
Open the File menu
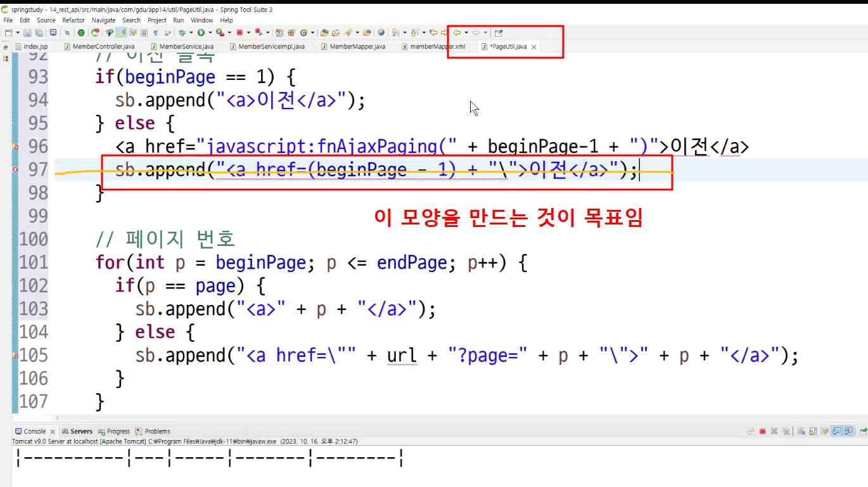pyautogui.click(x=8, y=20)
